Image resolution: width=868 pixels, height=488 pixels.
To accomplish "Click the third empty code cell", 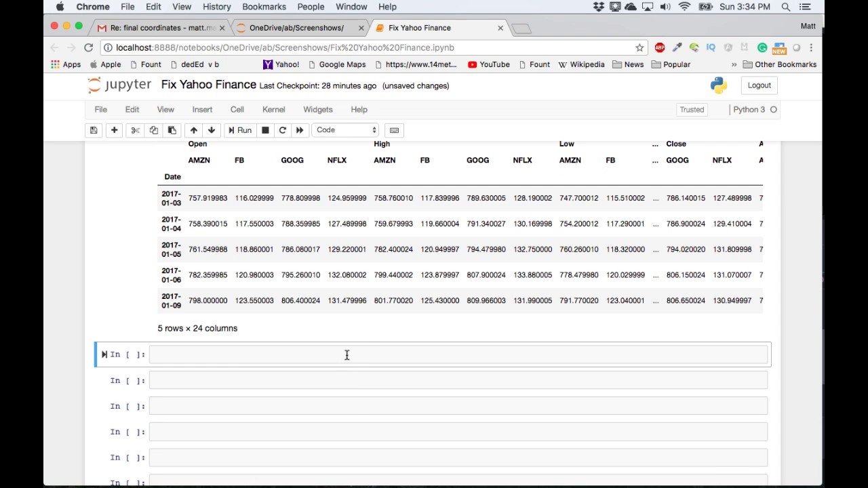I will pyautogui.click(x=458, y=406).
